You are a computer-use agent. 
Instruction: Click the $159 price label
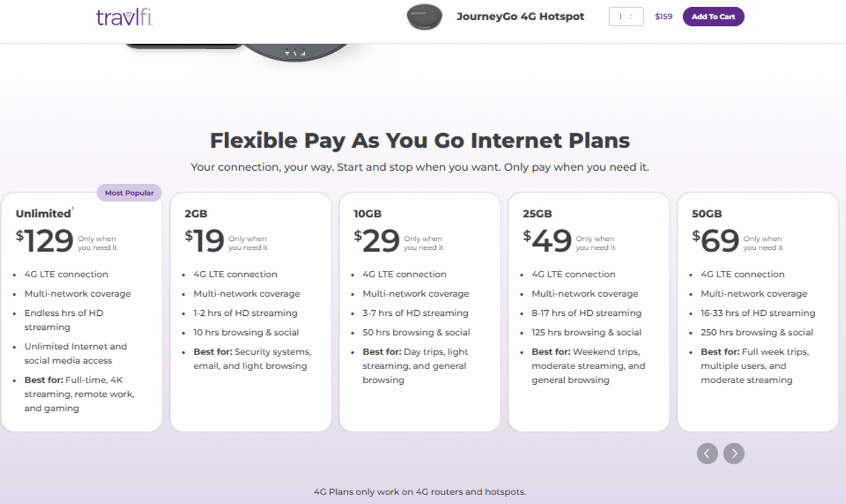pos(663,17)
